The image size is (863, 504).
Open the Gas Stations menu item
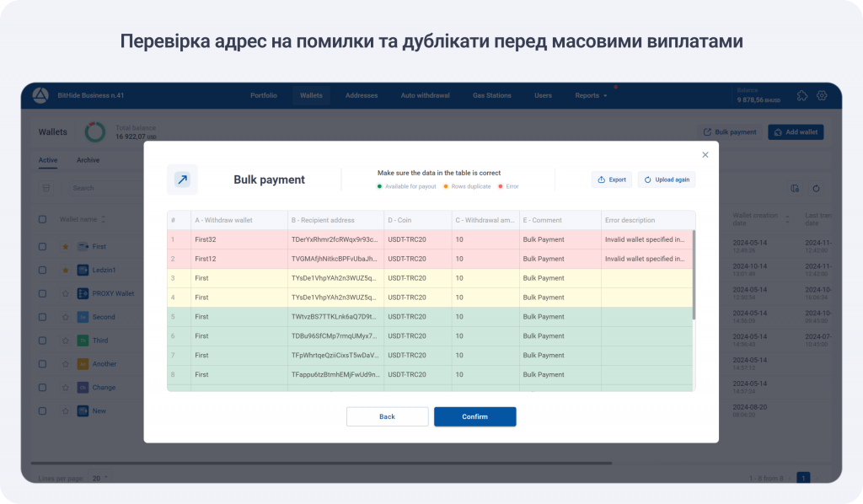click(491, 95)
